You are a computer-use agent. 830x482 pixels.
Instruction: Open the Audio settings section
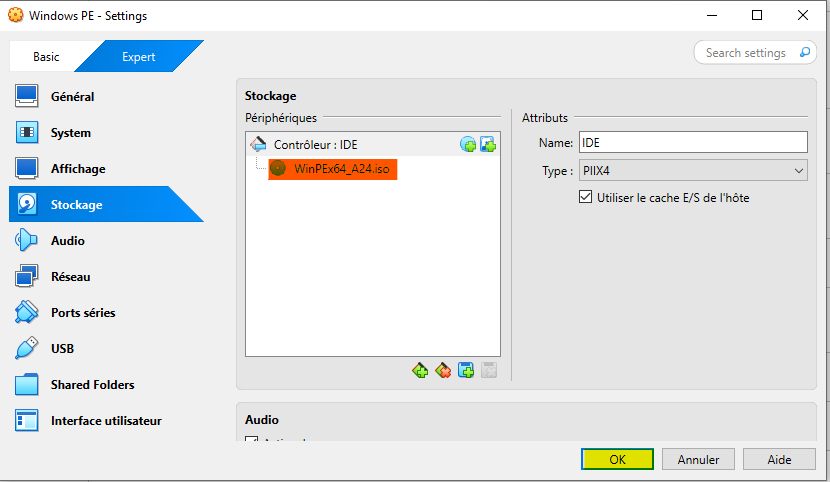tap(68, 241)
